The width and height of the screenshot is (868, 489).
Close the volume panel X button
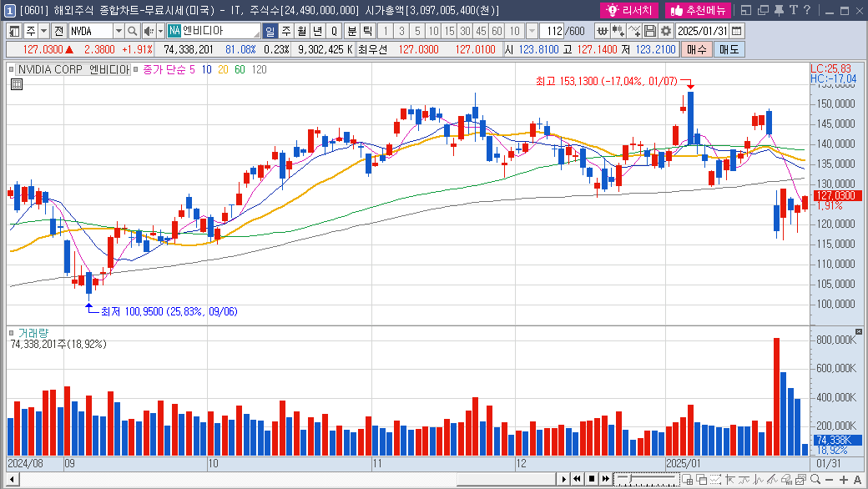[859, 331]
